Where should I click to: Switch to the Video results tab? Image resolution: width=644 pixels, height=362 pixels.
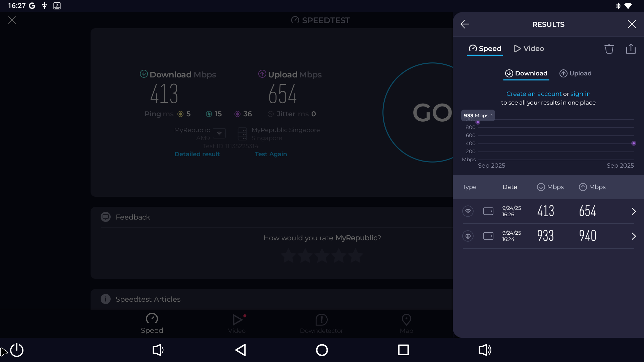point(529,49)
